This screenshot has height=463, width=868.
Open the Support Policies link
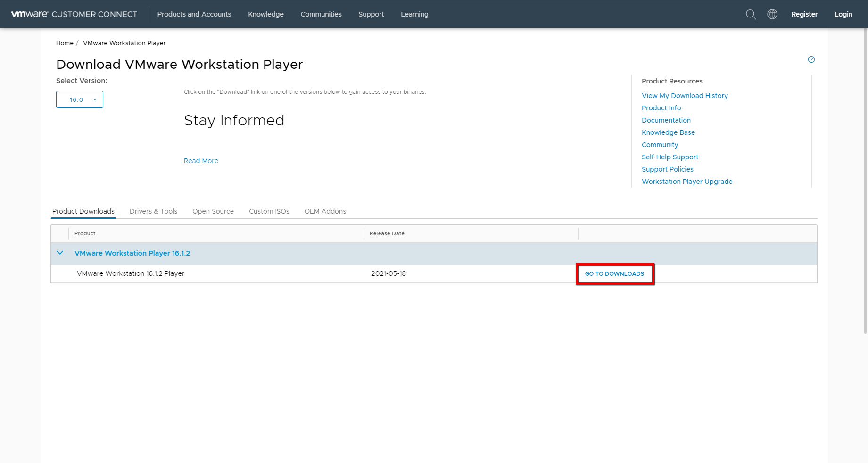[x=668, y=169]
